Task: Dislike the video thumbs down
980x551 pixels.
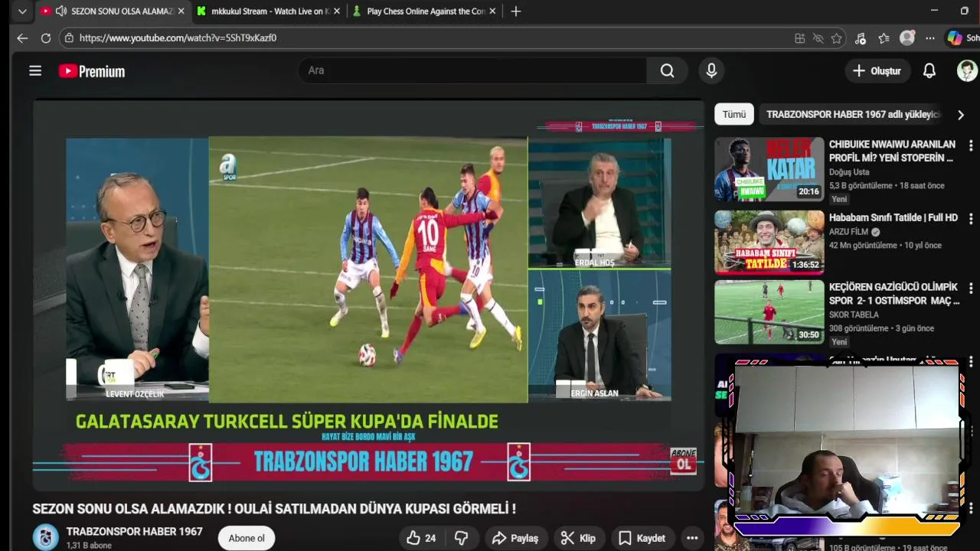Action: click(x=462, y=538)
